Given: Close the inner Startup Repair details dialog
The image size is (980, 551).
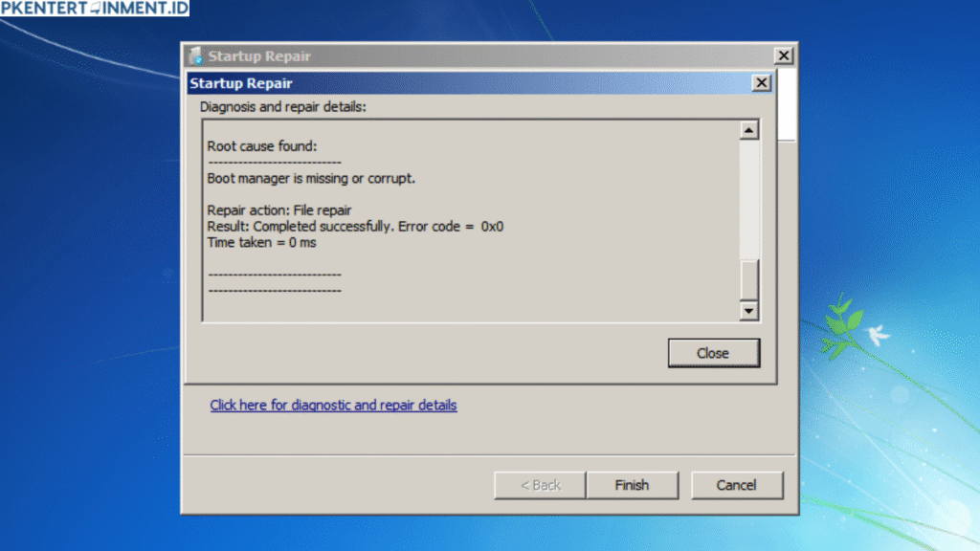Looking at the screenshot, I should pyautogui.click(x=762, y=83).
